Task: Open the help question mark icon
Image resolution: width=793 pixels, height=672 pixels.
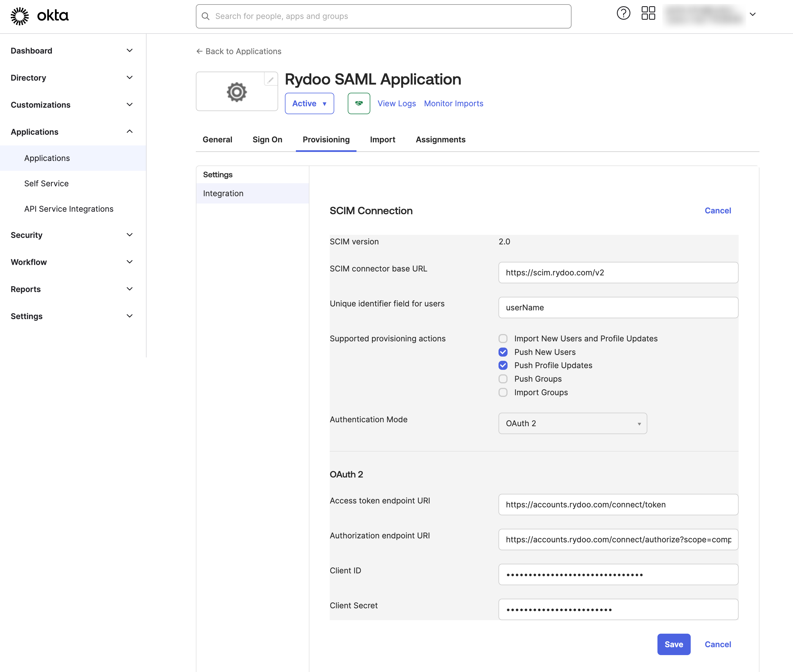Action: tap(623, 13)
